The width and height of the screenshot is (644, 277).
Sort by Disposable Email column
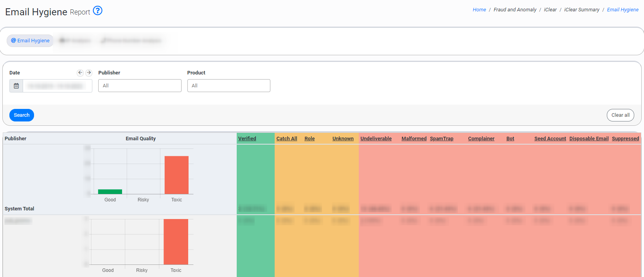(588, 139)
